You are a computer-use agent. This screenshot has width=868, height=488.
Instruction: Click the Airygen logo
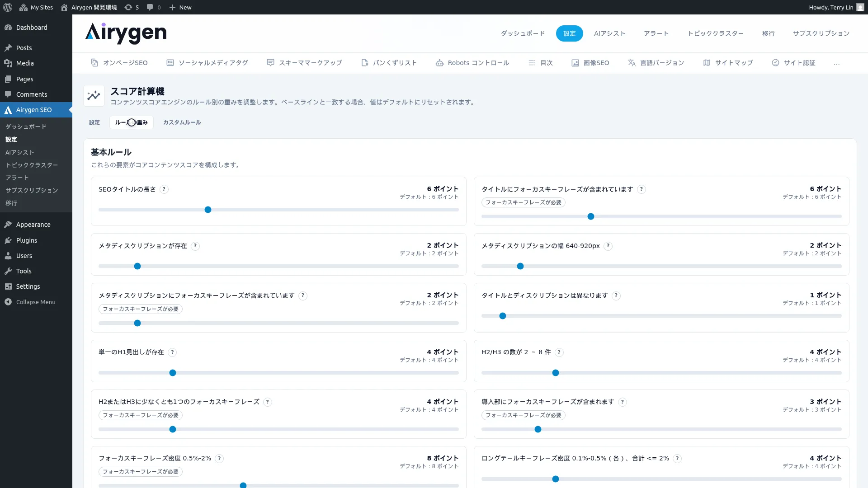(126, 33)
